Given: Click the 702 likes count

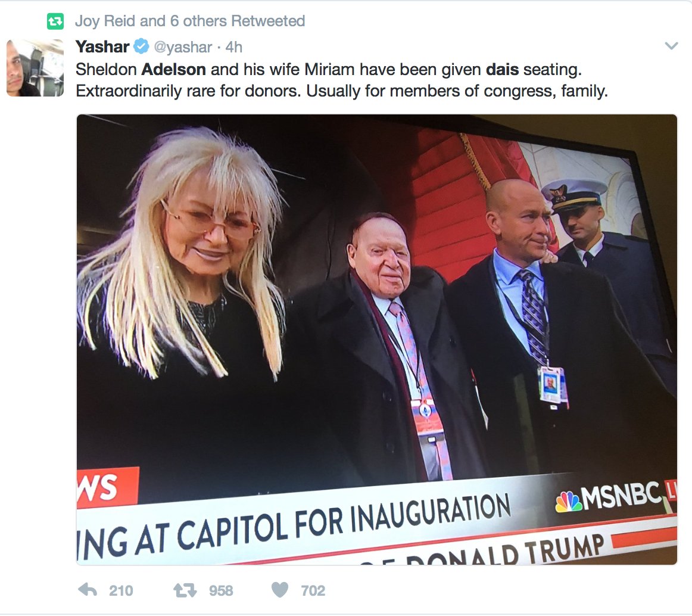Looking at the screenshot, I should click(x=313, y=590).
